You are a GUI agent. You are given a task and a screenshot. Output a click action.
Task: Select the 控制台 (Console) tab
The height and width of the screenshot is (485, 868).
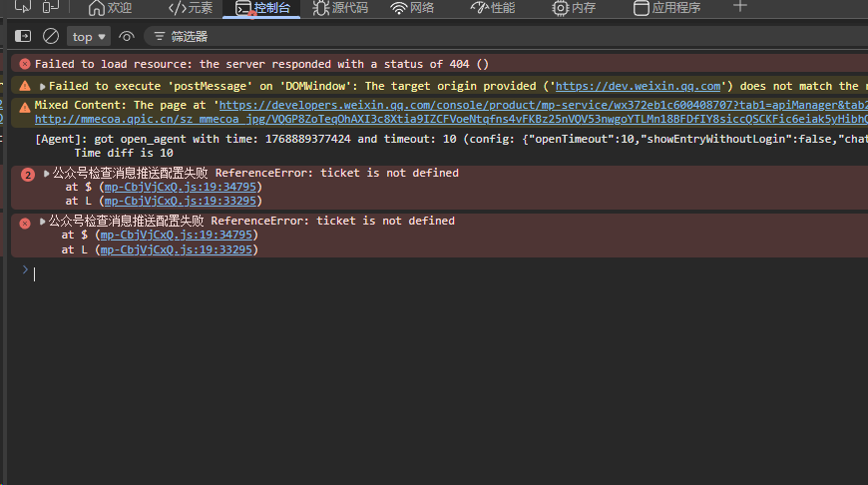(x=262, y=8)
